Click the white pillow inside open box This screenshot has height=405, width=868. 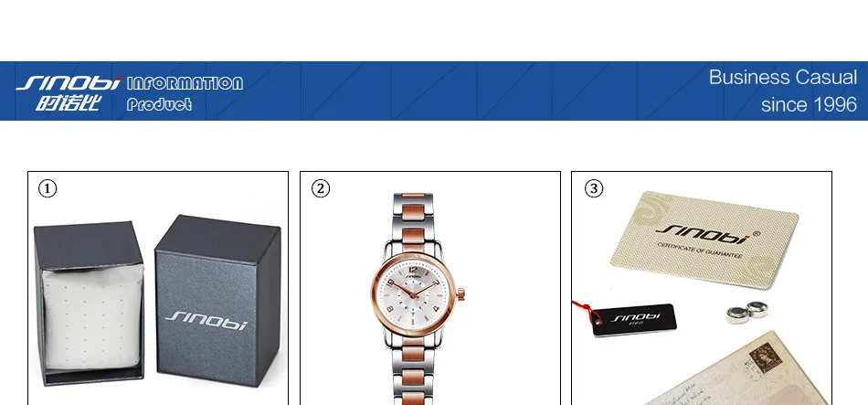92,317
